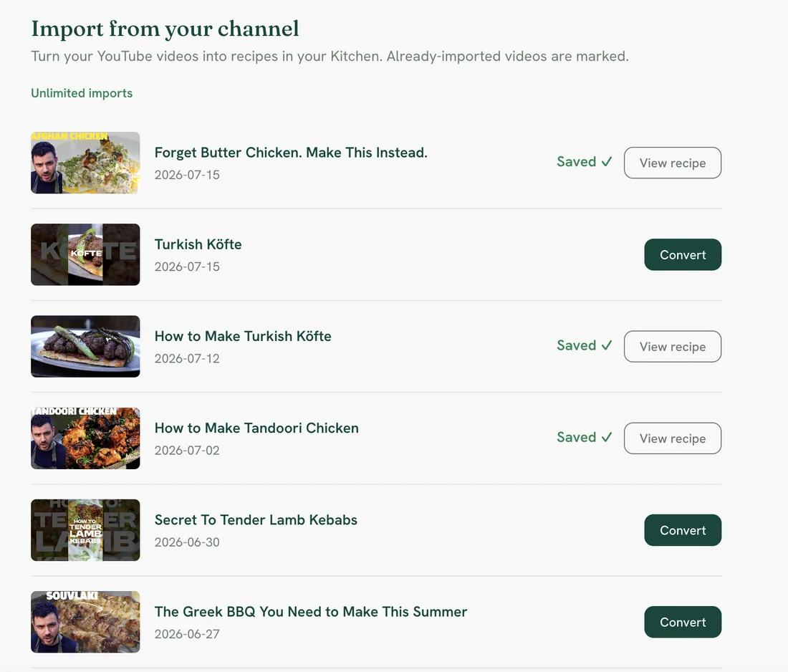
Task: Open the How to Make Tandoori Chicken title
Action: point(256,428)
